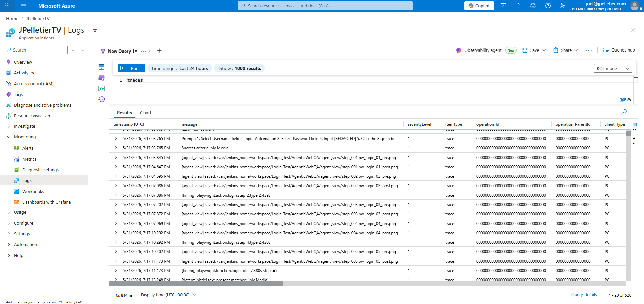Click the vertical results scrollbar
Viewport: 644px width, 304px height.
629,133
